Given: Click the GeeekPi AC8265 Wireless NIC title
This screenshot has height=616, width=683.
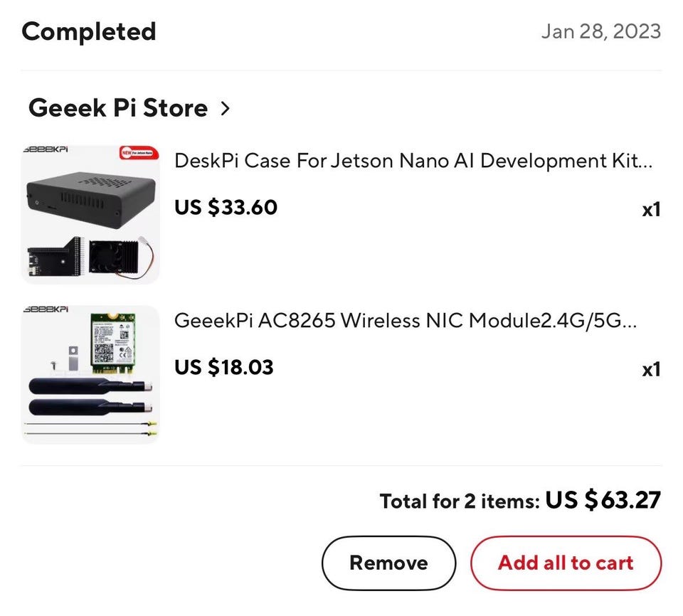Looking at the screenshot, I should coord(406,321).
